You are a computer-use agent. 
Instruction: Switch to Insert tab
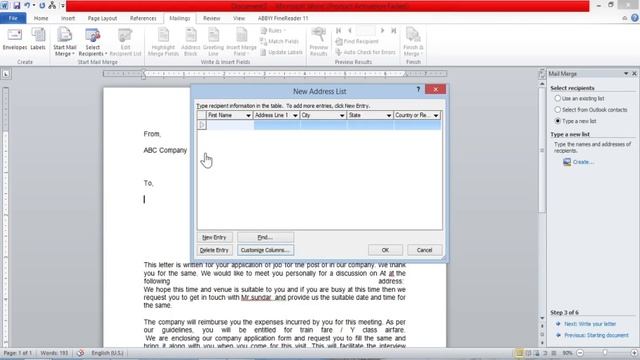68,18
